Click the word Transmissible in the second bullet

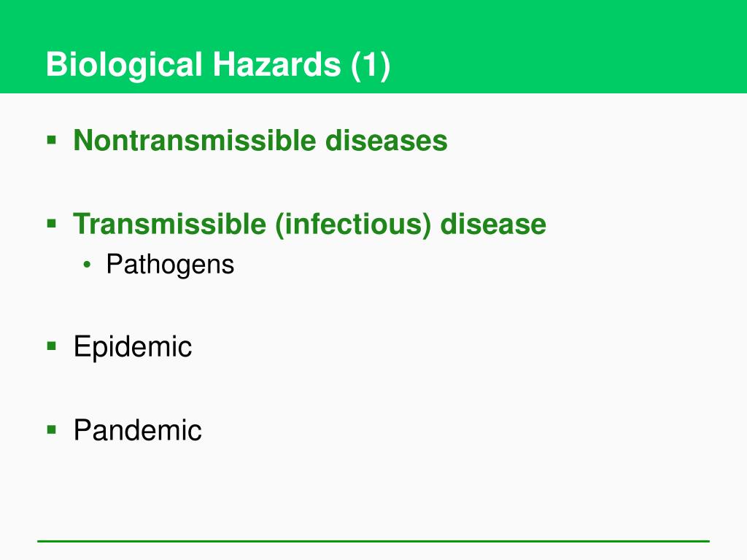tap(169, 224)
